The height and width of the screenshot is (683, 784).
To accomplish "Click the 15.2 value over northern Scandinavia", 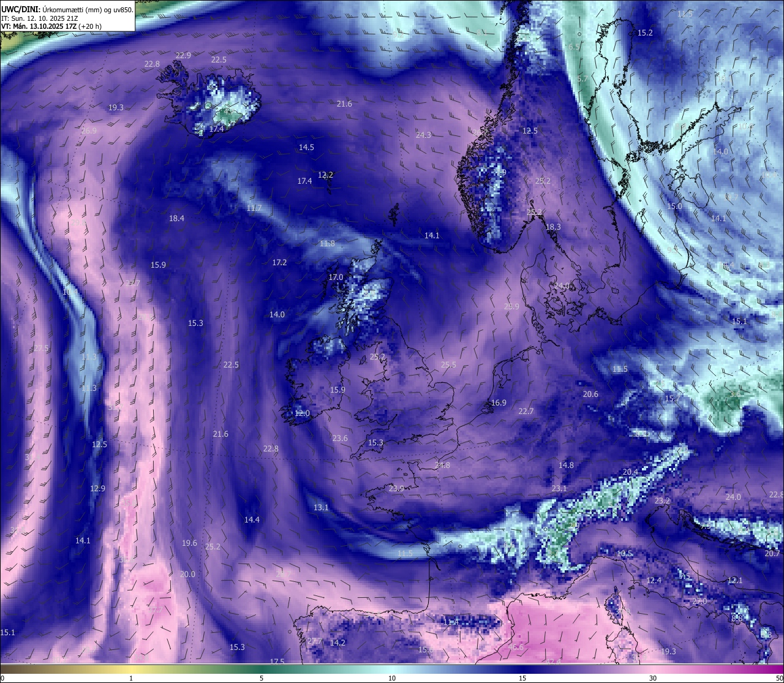I will click(x=645, y=32).
